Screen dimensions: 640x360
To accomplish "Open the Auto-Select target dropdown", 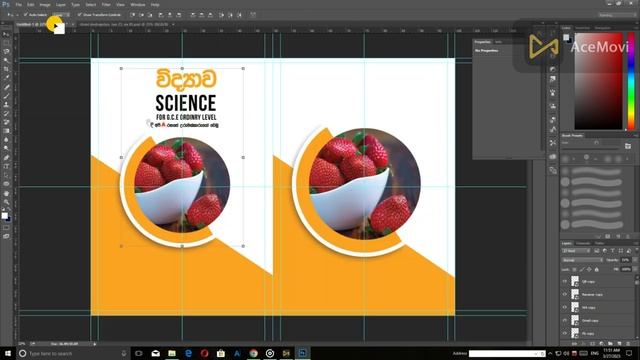I will (60, 15).
